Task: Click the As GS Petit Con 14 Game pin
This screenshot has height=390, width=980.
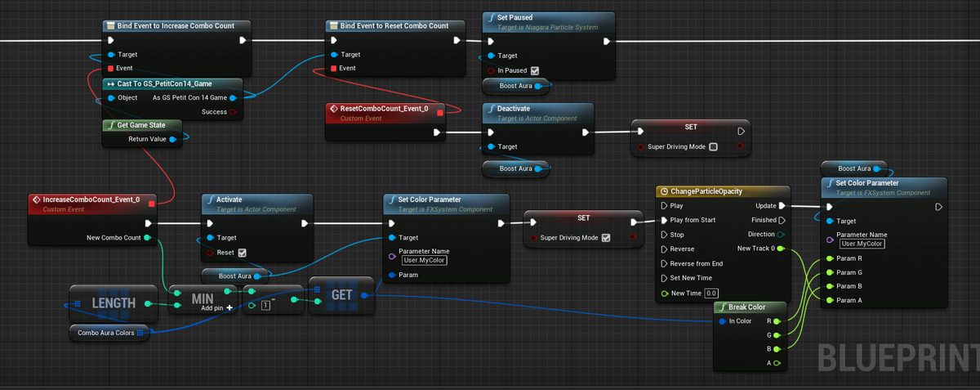Action: (x=233, y=98)
